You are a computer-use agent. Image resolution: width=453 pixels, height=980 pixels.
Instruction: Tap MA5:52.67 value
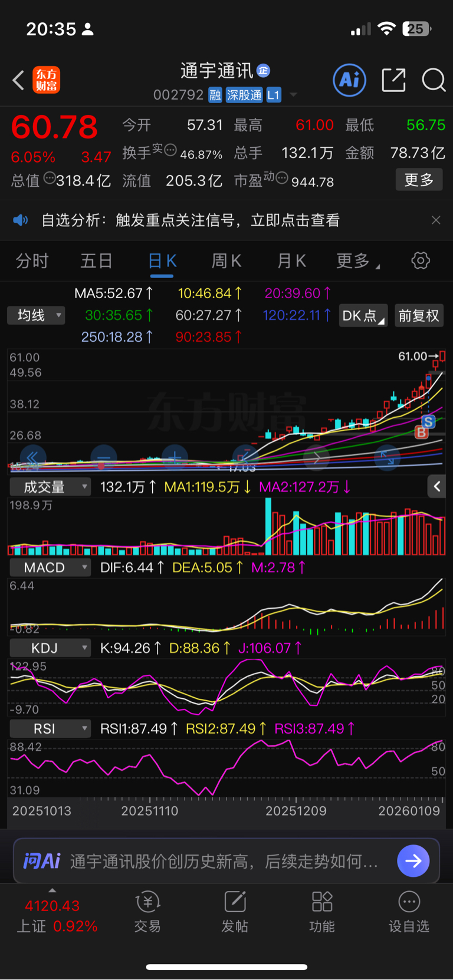[114, 293]
